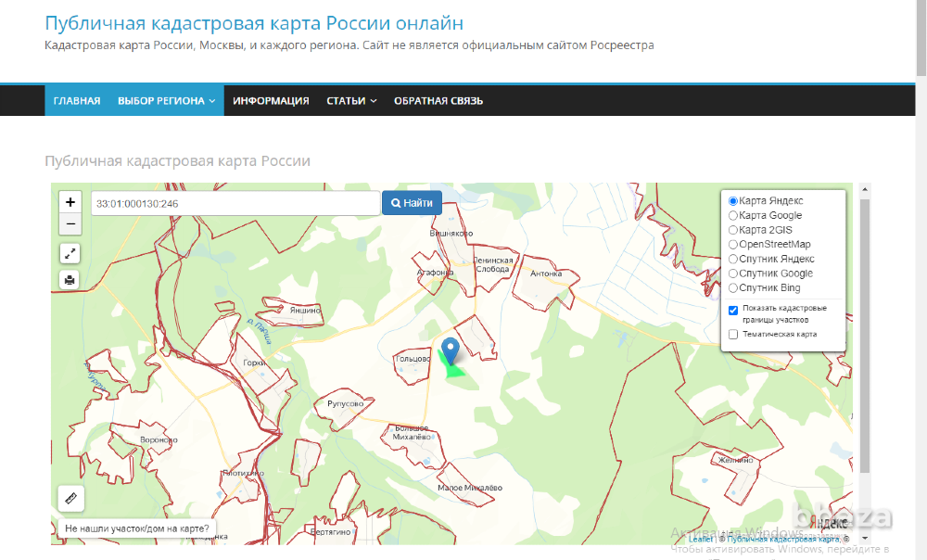The width and height of the screenshot is (927, 560).
Task: Click the cadastral number search field
Action: (232, 202)
